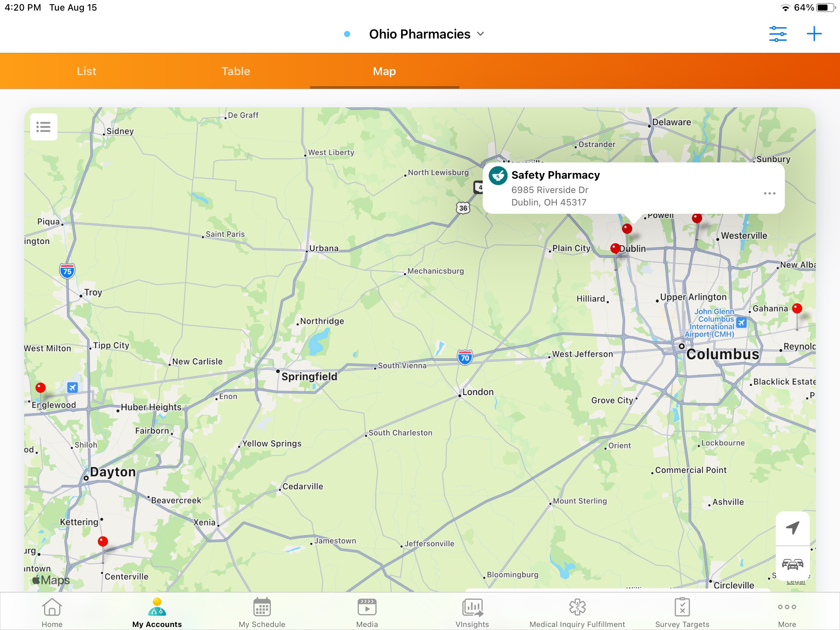The width and height of the screenshot is (840, 630).
Task: Select the red pin near Englewood
Action: [x=41, y=388]
